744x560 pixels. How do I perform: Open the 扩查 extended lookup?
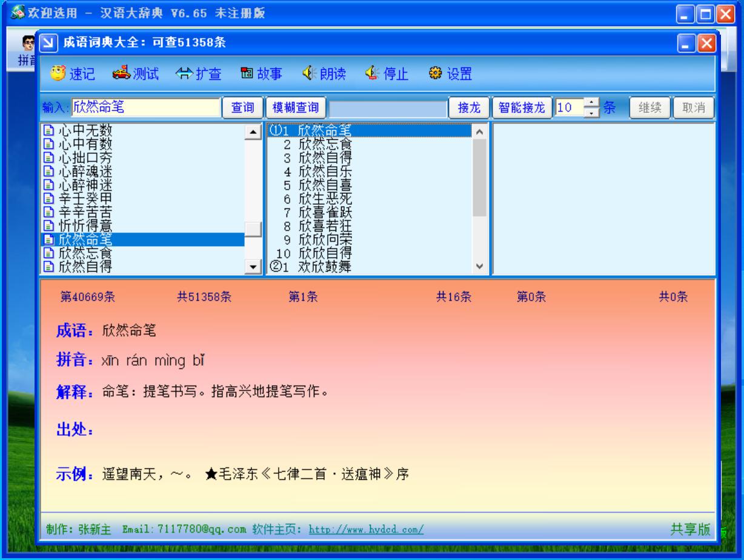pyautogui.click(x=198, y=74)
